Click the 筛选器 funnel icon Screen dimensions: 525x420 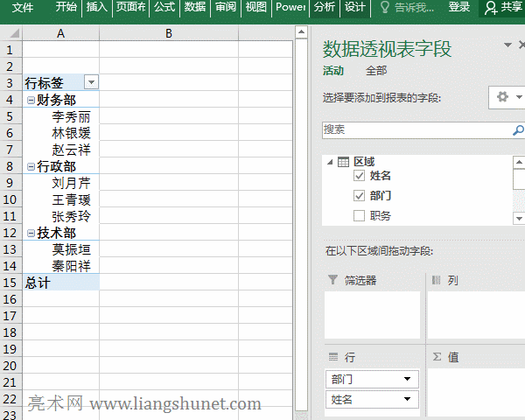tap(332, 279)
